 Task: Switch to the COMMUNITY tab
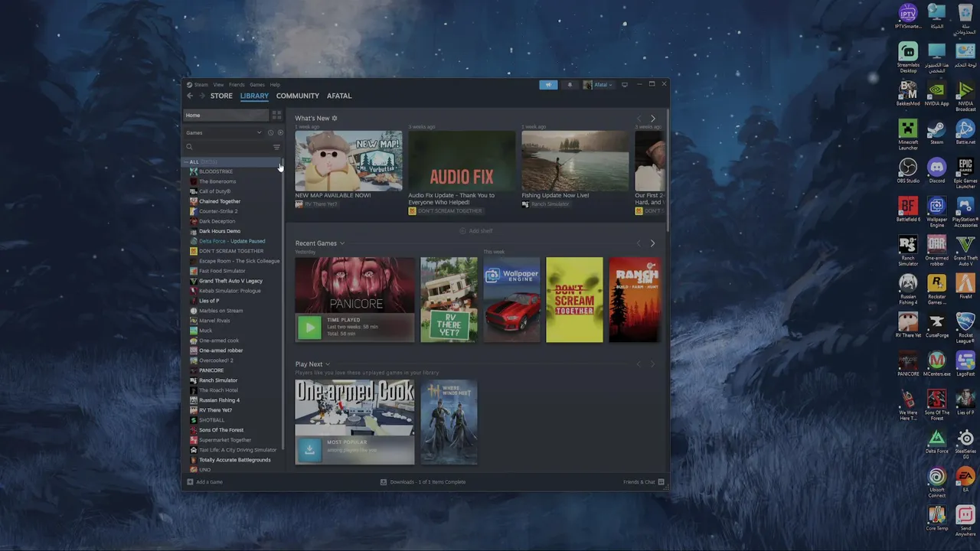298,96
